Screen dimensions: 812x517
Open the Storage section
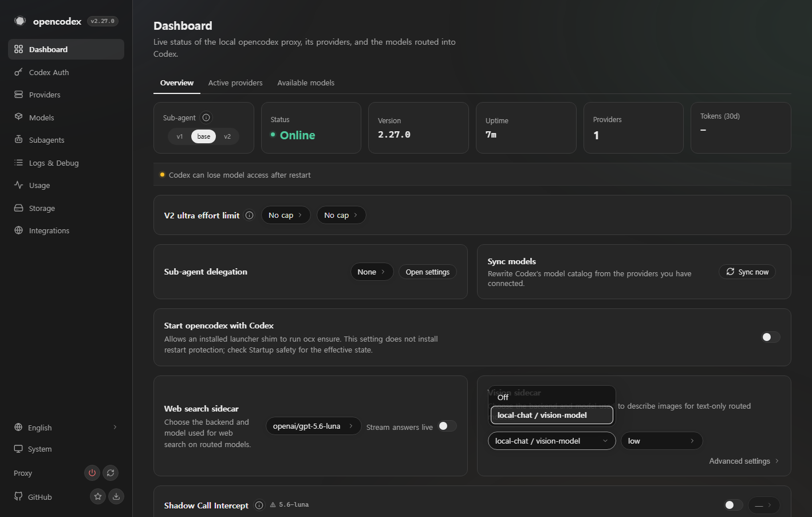coord(66,208)
